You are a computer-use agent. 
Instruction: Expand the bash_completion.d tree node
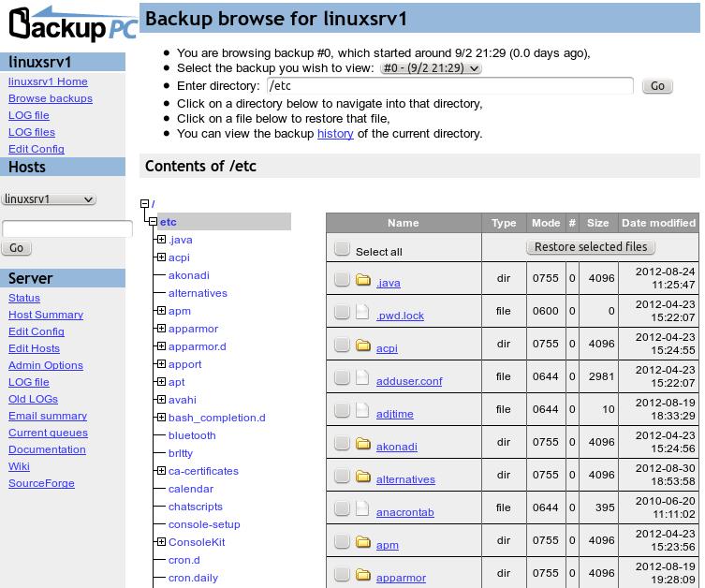pos(161,418)
